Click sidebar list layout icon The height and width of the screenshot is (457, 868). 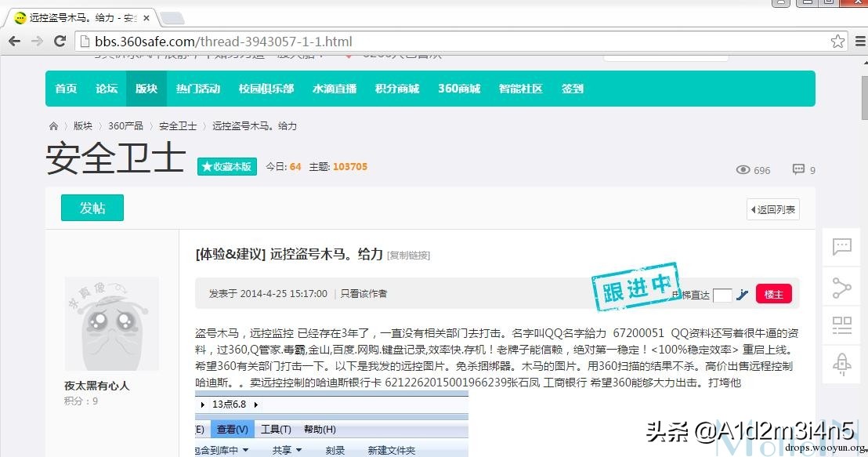click(x=842, y=326)
